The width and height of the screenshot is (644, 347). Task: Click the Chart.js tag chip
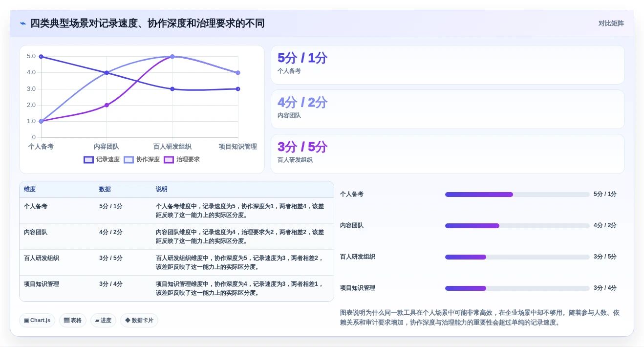coord(37,321)
